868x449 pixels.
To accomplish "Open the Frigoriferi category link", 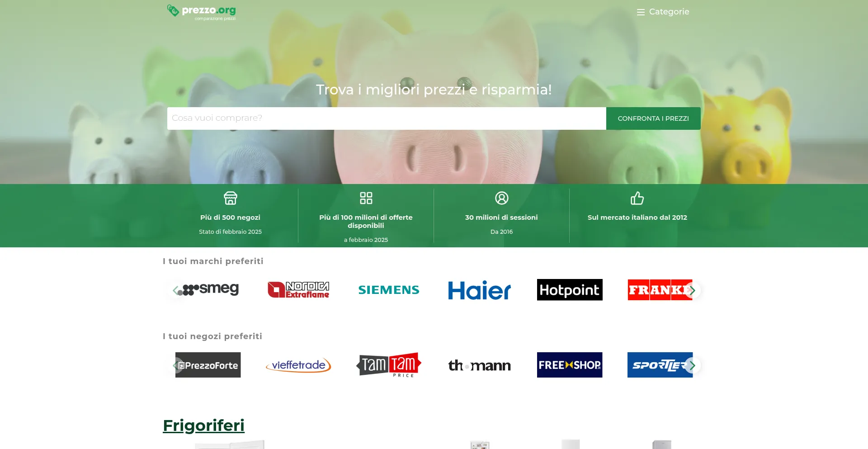I will tap(203, 425).
